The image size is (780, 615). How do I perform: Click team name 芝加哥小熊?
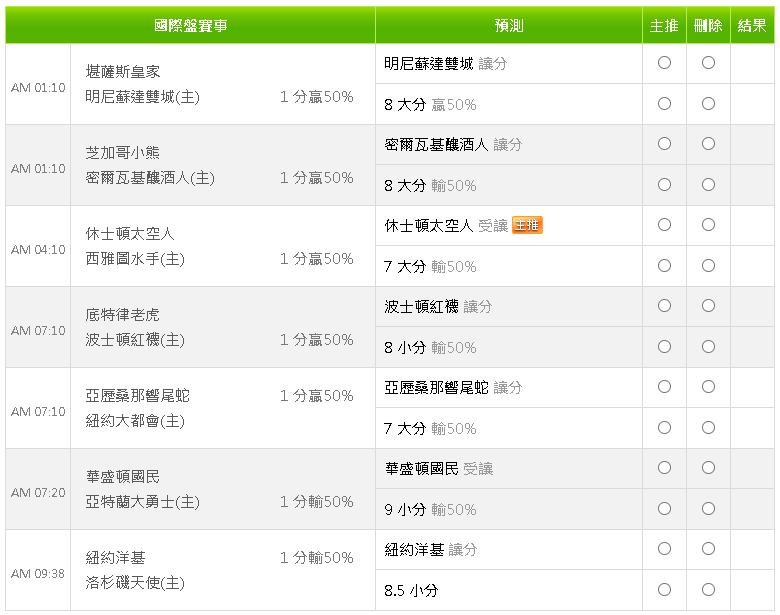pos(123,153)
